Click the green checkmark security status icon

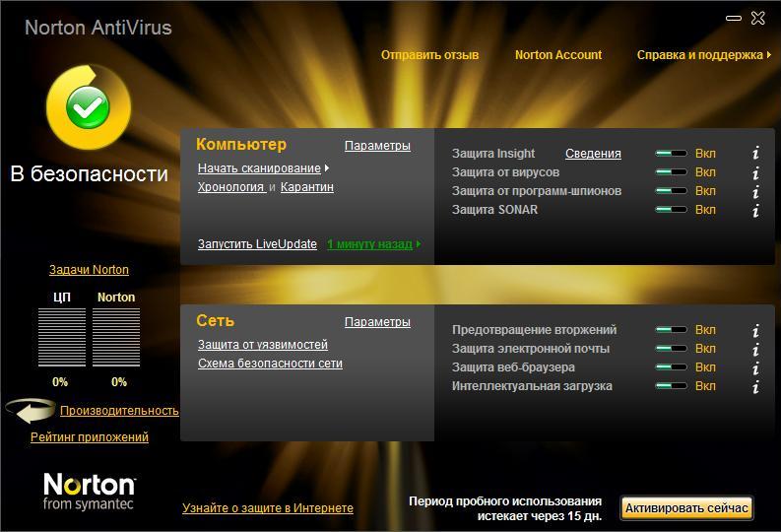[x=89, y=107]
